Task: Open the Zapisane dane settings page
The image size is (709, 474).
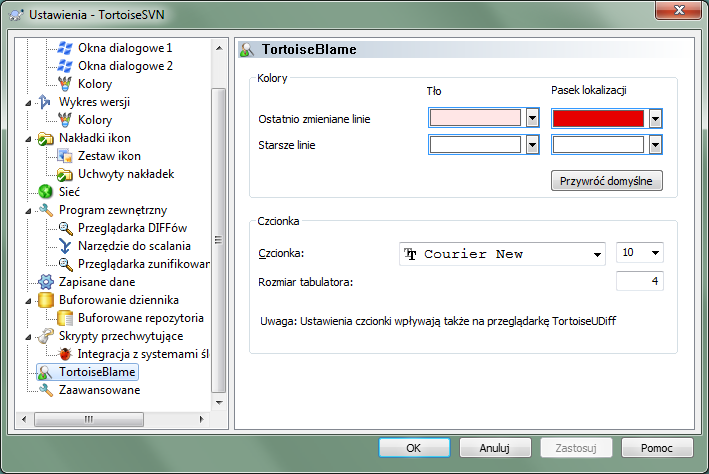Action: click(97, 282)
